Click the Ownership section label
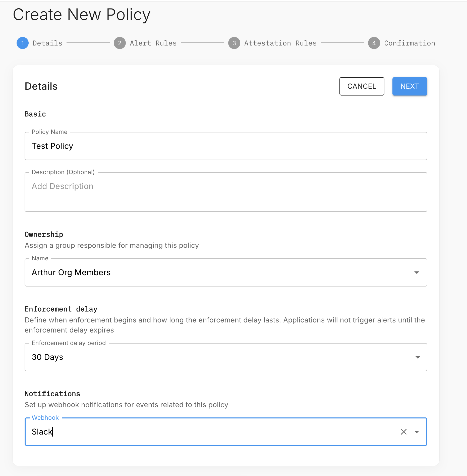This screenshot has width=467, height=476. (44, 234)
